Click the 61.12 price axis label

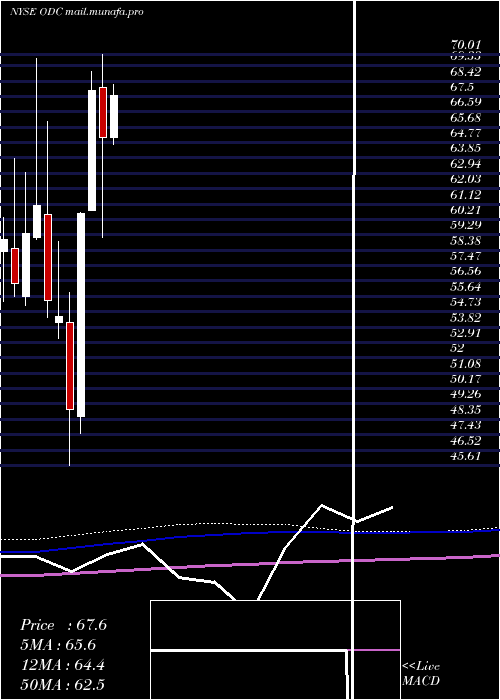[x=466, y=194]
